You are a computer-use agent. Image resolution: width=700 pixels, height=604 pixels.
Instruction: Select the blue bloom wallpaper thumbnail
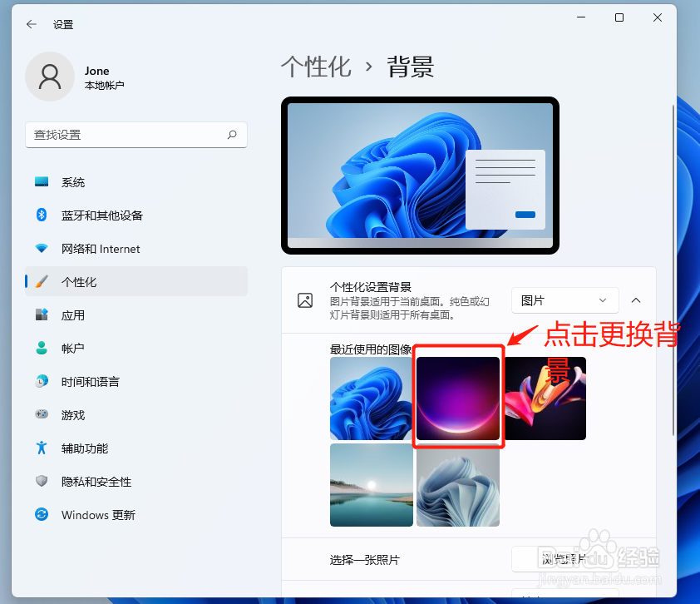click(371, 398)
